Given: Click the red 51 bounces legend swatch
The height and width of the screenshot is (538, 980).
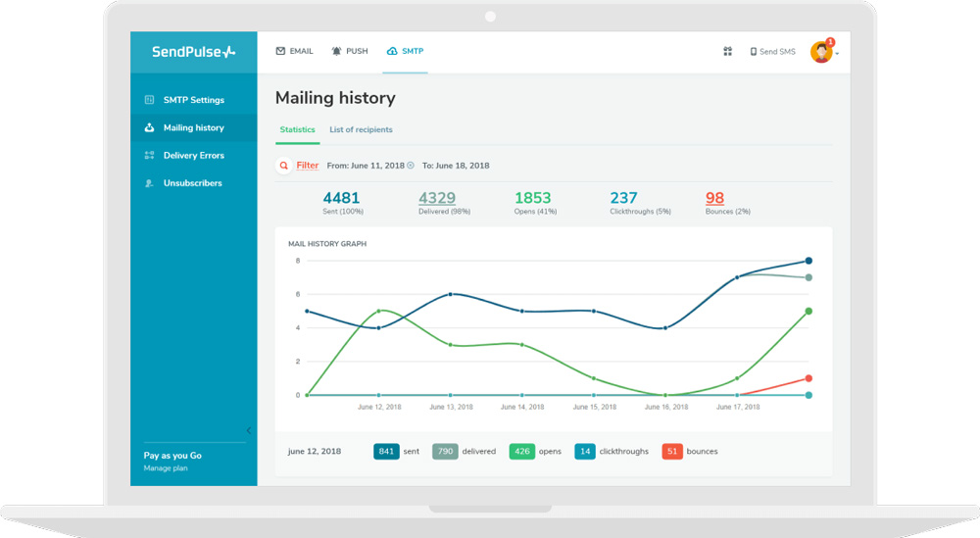Looking at the screenshot, I should pyautogui.click(x=672, y=452).
